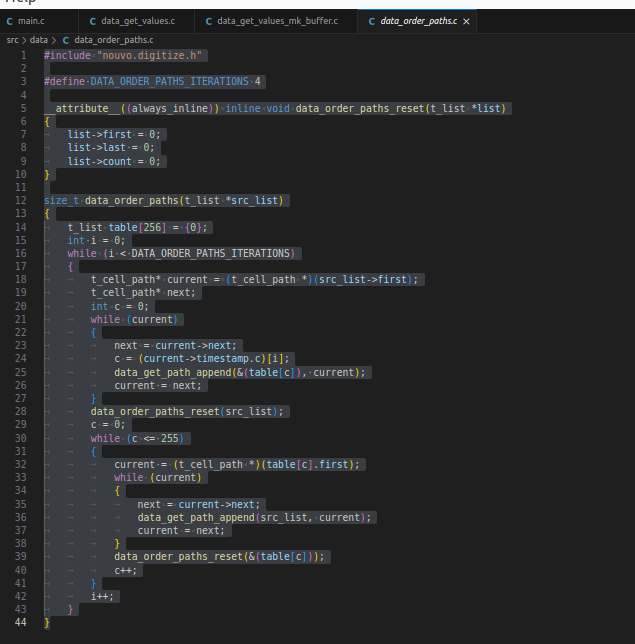
Task: Close the data_order_paths.c tab
Action: click(x=466, y=21)
